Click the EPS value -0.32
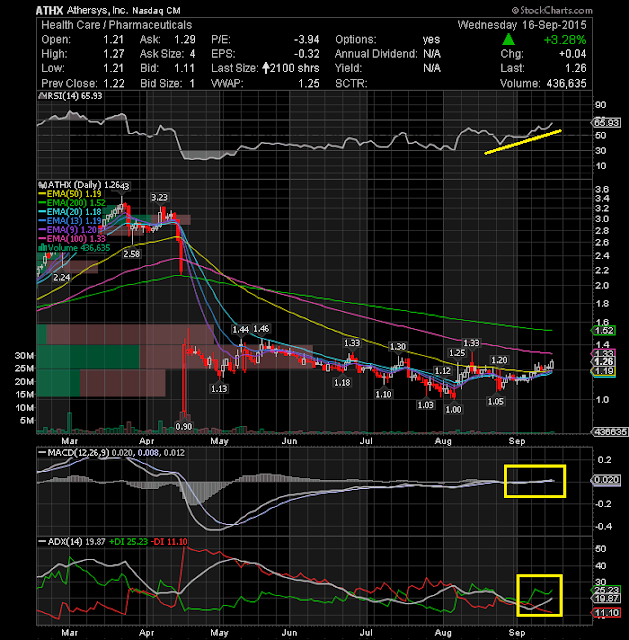Image resolution: width=629 pixels, height=640 pixels. pyautogui.click(x=307, y=54)
